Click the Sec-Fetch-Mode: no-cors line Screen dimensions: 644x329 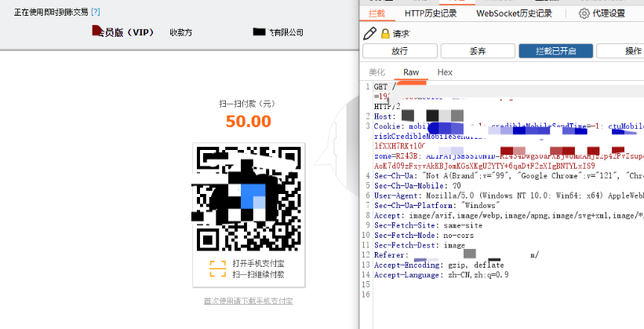click(x=424, y=236)
